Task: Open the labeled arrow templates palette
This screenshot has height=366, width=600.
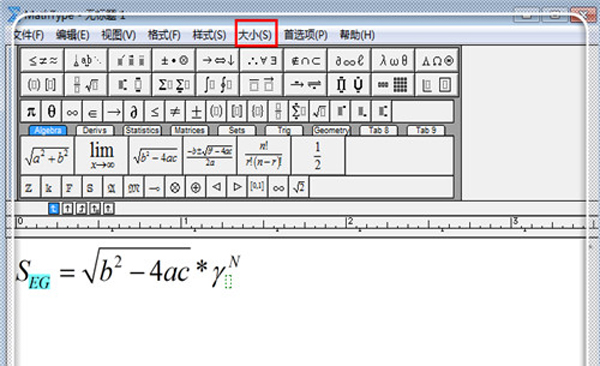Action: pos(305,84)
